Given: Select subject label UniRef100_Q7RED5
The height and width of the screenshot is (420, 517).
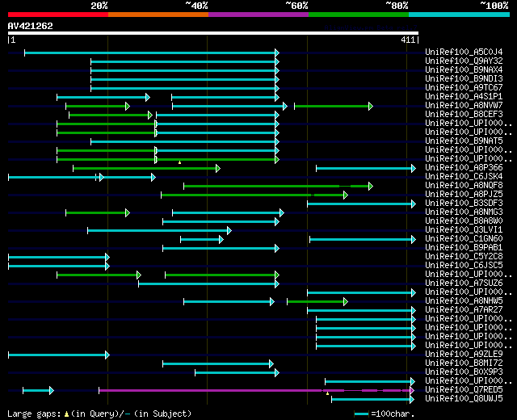Looking at the screenshot, I should point(464,389).
